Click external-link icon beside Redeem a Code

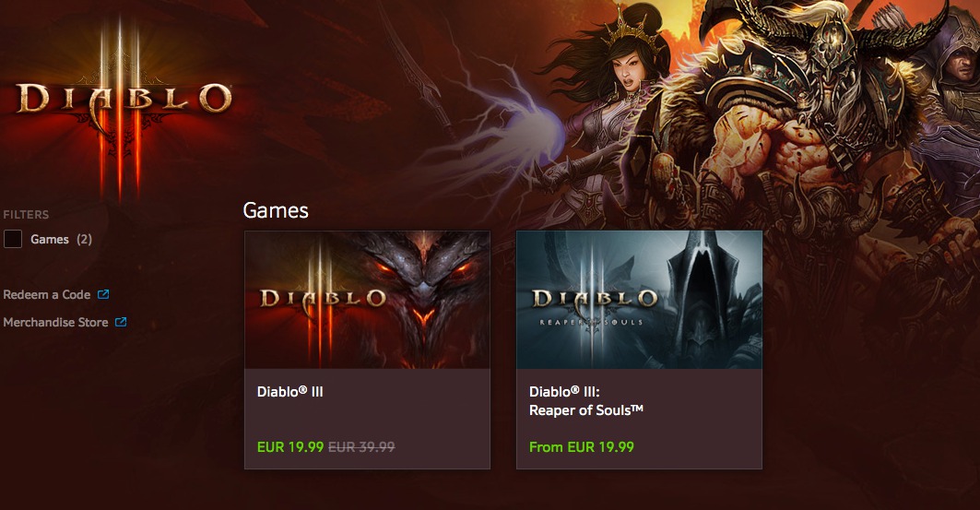point(103,294)
